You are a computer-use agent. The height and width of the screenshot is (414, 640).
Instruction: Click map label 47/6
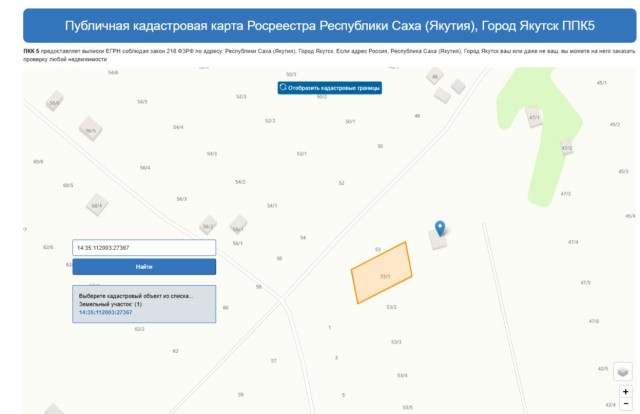(594, 321)
